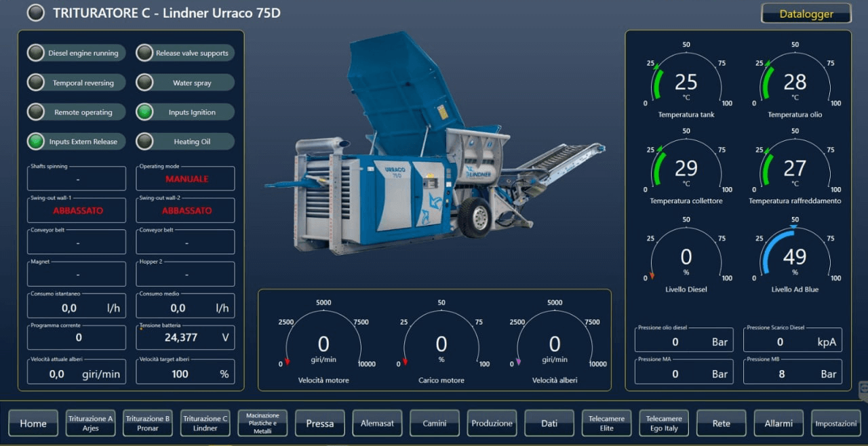Click the Carico motore gauge
Image resolution: width=868 pixels, height=446 pixels.
pos(441,342)
